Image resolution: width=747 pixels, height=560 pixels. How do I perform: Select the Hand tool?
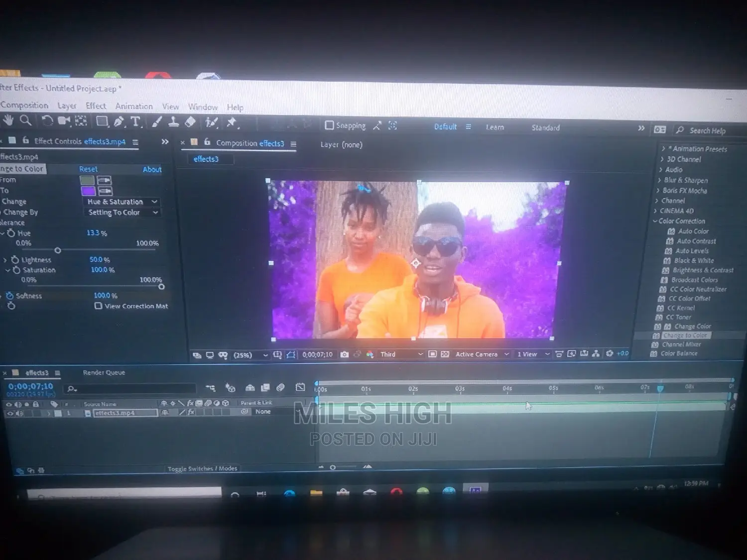8,120
